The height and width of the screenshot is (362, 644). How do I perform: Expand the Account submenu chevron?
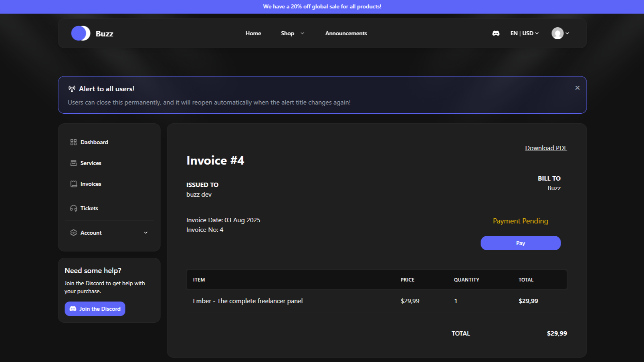(x=145, y=233)
